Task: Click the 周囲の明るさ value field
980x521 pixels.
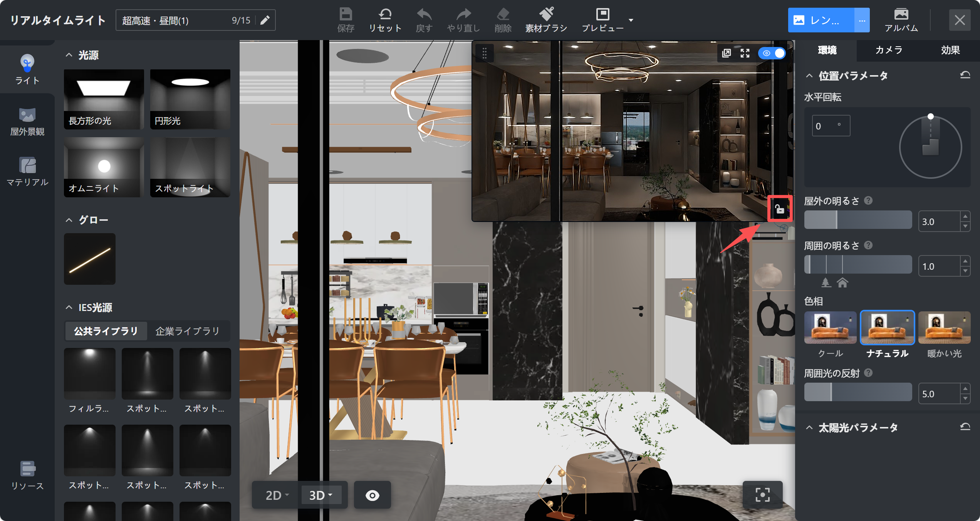Action: pos(939,266)
